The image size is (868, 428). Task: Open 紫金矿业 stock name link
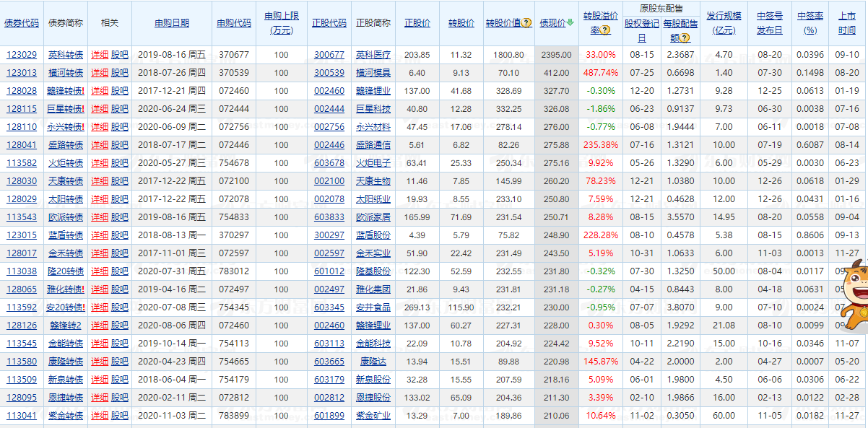(x=373, y=416)
